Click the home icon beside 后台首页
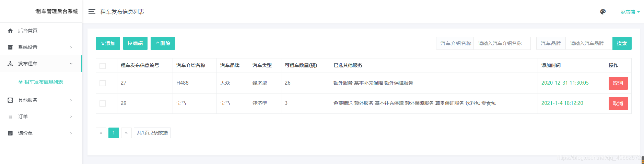Image resolution: width=644 pixels, height=164 pixels. coord(10,31)
